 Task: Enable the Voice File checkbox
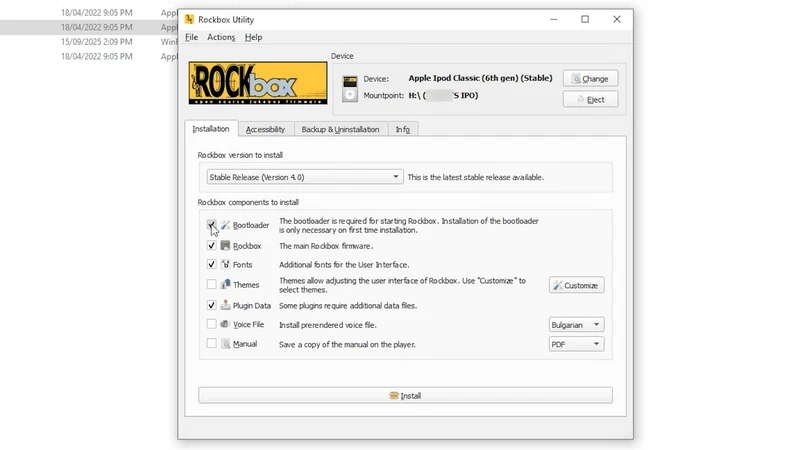click(x=211, y=324)
